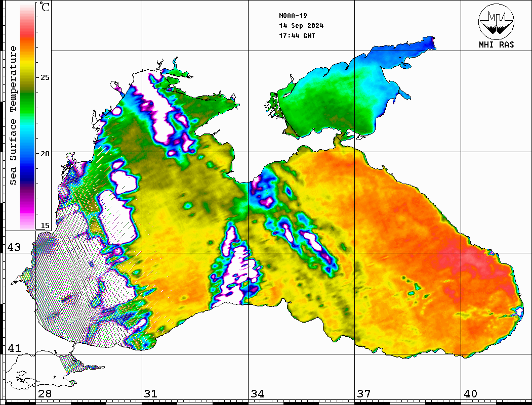Click longitude label 37
This screenshot has width=532, height=405.
[x=364, y=393]
